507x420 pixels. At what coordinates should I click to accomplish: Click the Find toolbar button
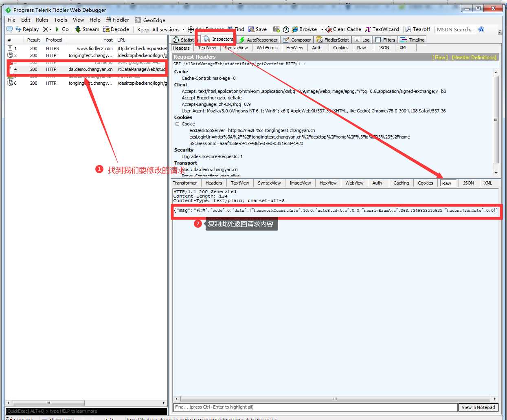[x=236, y=29]
